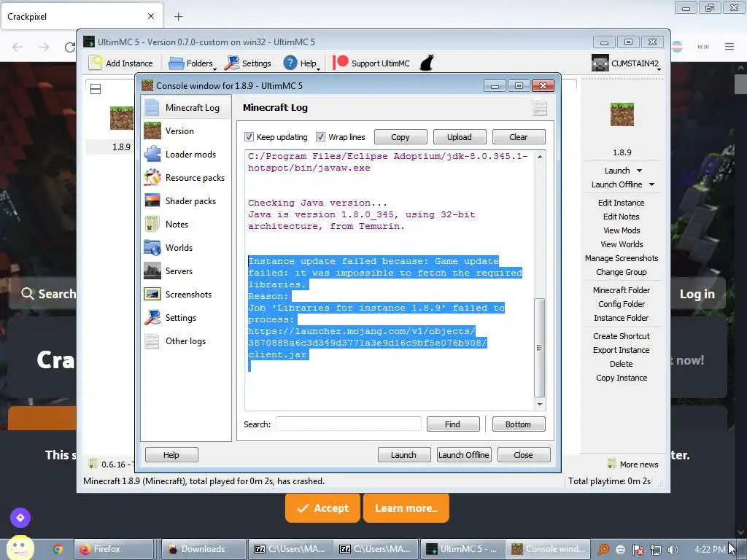Click the Learn more button
The height and width of the screenshot is (560, 747).
pos(406,508)
